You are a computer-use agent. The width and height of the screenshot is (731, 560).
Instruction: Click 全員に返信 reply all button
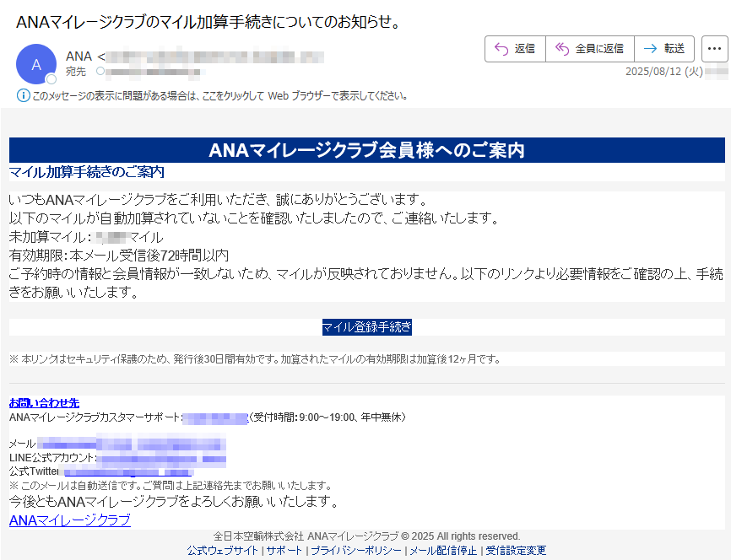click(590, 48)
